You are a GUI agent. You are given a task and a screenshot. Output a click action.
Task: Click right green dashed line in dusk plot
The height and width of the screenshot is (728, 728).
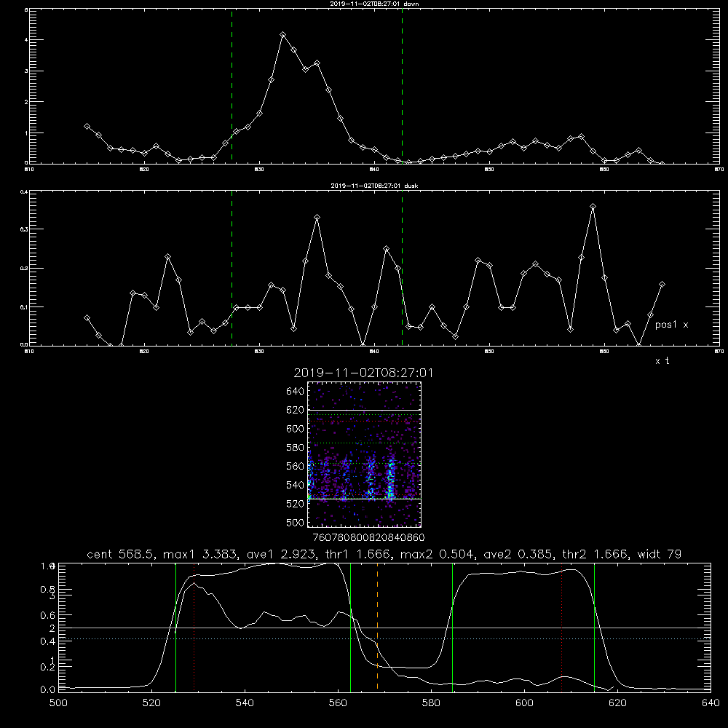402,268
